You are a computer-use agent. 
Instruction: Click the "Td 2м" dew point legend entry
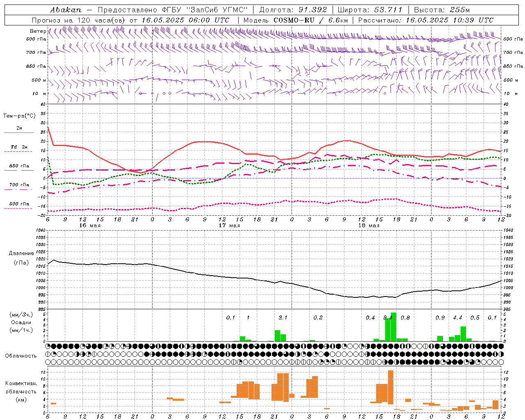pyautogui.click(x=19, y=147)
